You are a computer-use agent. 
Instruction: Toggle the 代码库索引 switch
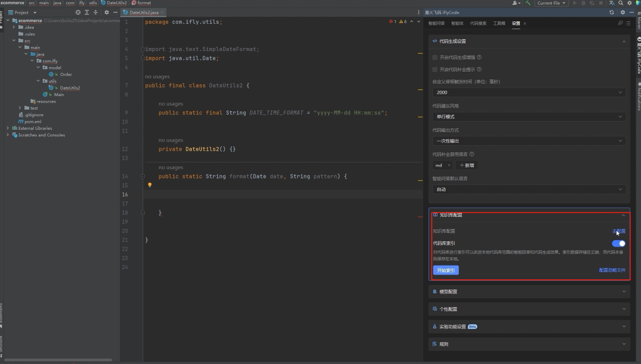coord(618,244)
